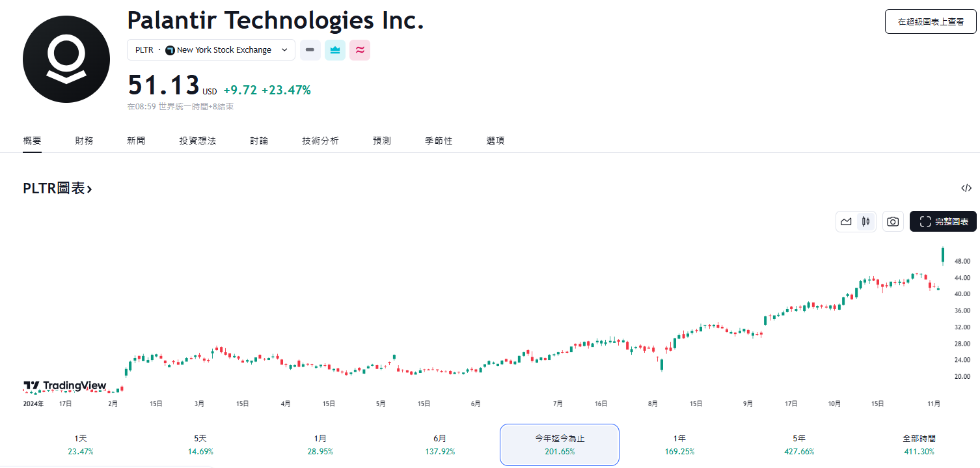Open the full chart via 完整圖表 button

click(x=943, y=221)
